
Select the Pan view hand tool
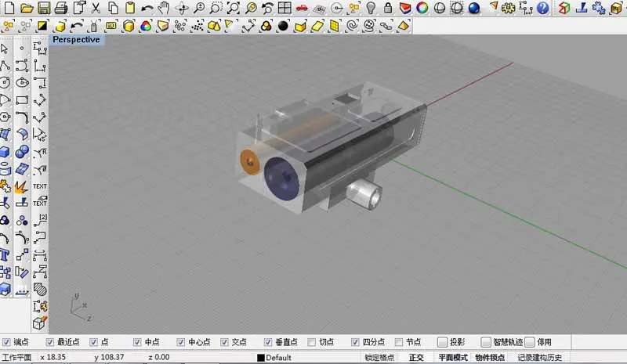(x=164, y=8)
